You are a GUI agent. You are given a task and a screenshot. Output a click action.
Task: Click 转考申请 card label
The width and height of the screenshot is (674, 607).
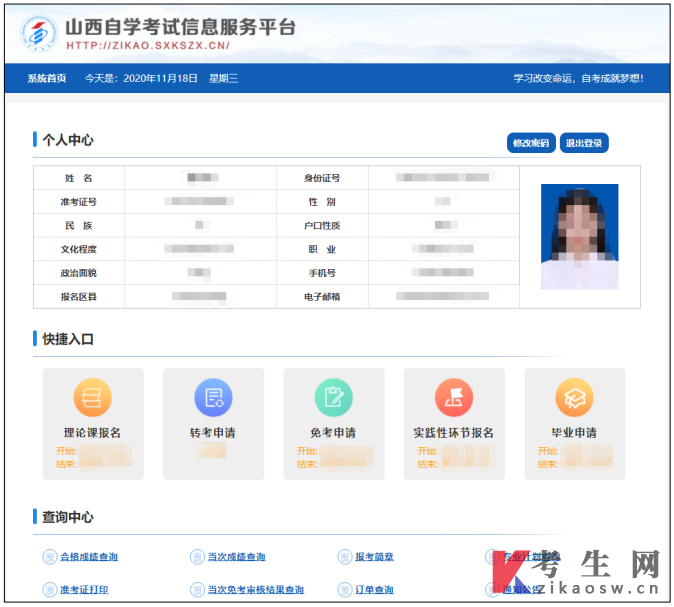213,432
